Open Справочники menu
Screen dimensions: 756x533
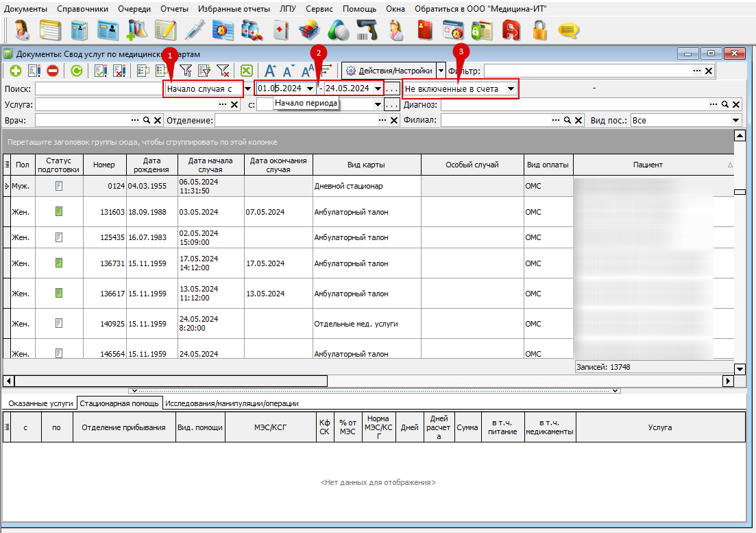pos(82,9)
